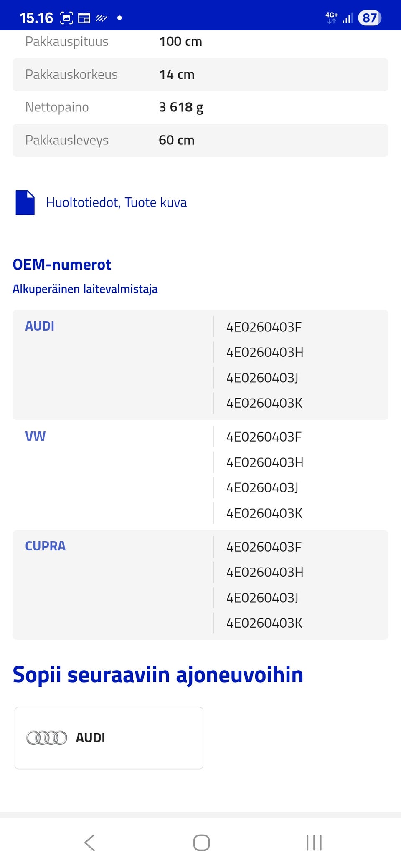401x868 pixels.
Task: Tap the AUDI OEM brand label
Action: tap(40, 326)
